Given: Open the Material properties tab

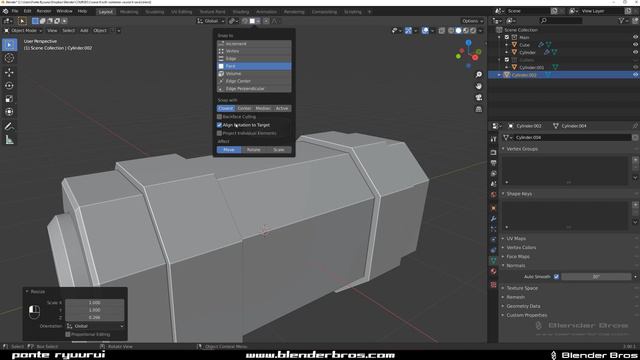Looking at the screenshot, I should click(x=493, y=271).
